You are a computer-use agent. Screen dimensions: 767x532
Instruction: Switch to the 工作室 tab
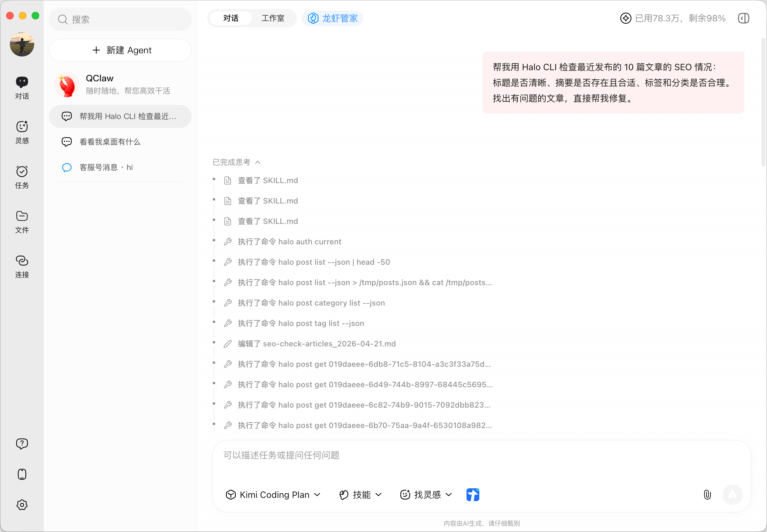pos(273,18)
